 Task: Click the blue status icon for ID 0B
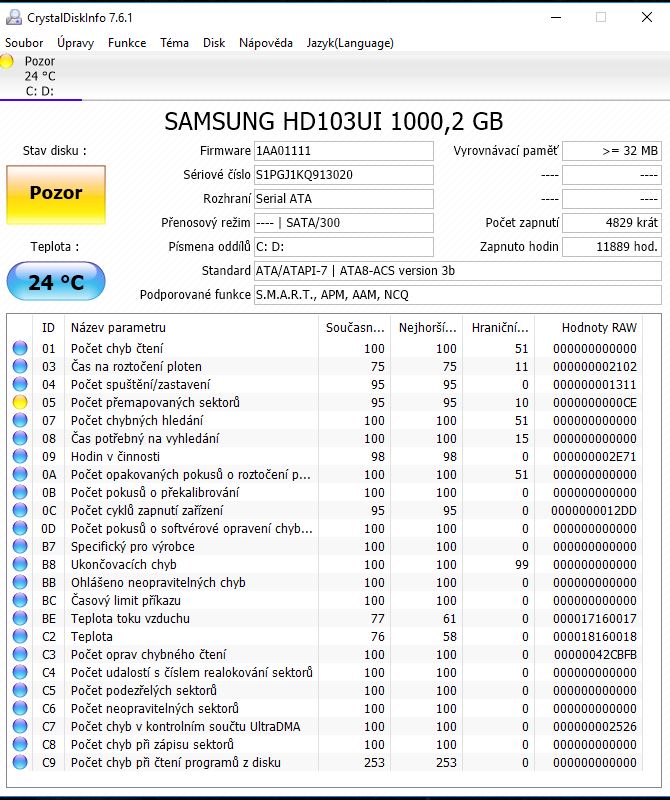[x=20, y=492]
